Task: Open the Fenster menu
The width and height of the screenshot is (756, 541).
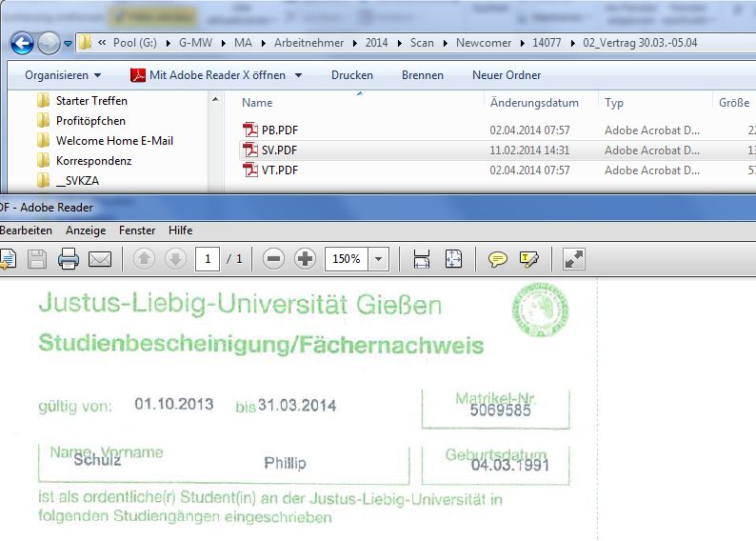Action: click(x=137, y=230)
